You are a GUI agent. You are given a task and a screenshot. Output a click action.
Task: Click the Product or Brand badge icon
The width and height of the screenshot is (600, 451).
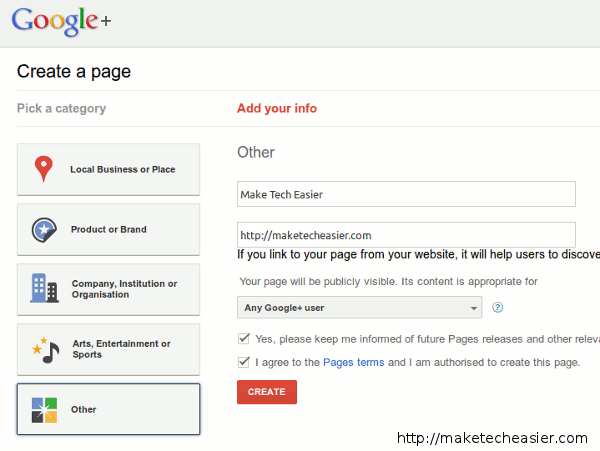pos(44,230)
